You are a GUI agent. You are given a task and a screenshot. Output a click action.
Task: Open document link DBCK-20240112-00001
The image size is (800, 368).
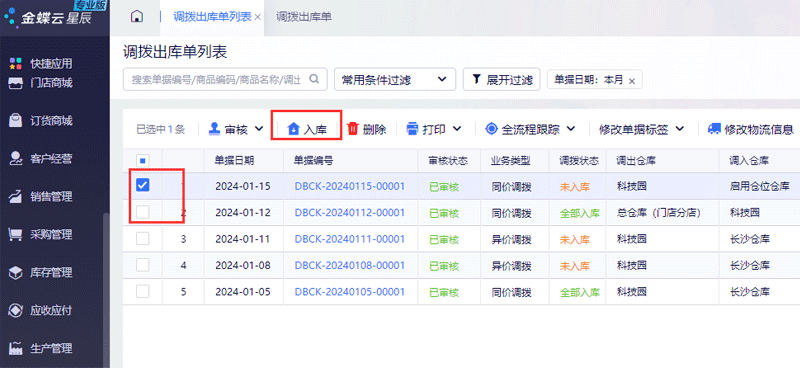point(349,213)
